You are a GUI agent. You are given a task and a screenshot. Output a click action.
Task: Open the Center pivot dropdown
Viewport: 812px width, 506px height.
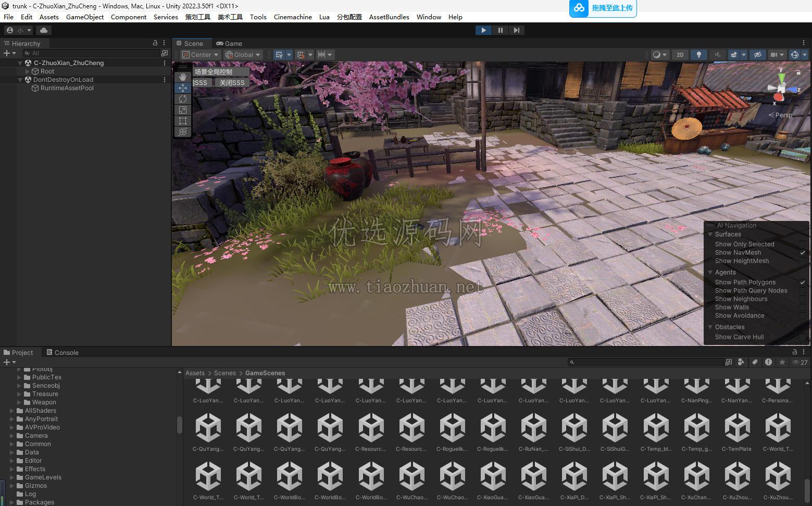pos(201,55)
